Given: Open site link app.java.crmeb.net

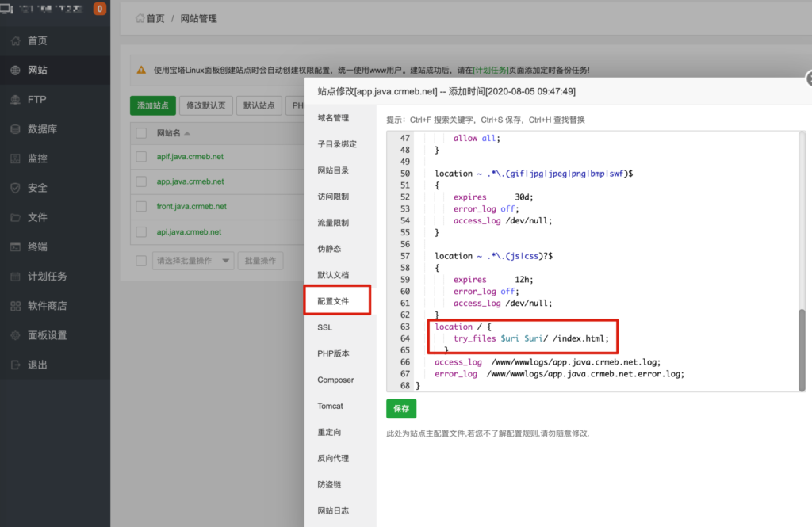Looking at the screenshot, I should pyautogui.click(x=190, y=181).
